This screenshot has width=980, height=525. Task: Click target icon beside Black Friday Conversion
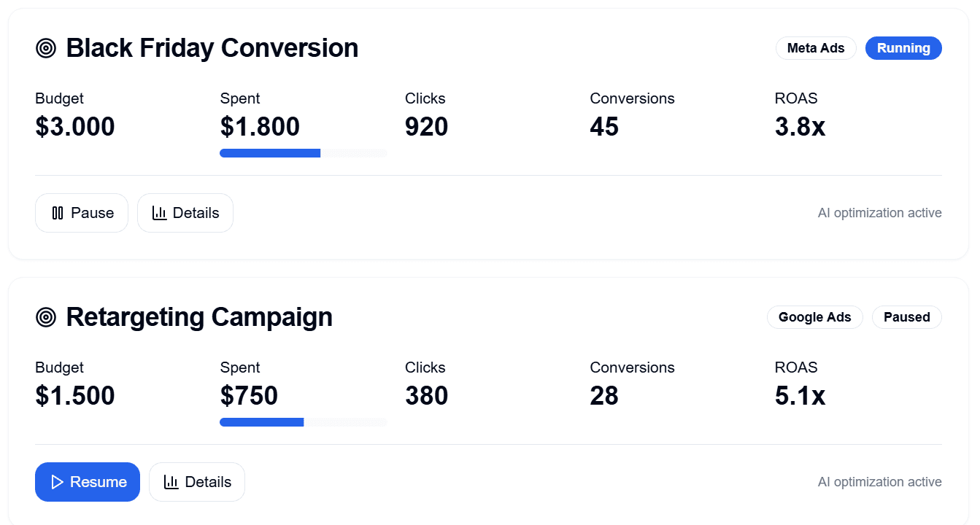coord(46,49)
